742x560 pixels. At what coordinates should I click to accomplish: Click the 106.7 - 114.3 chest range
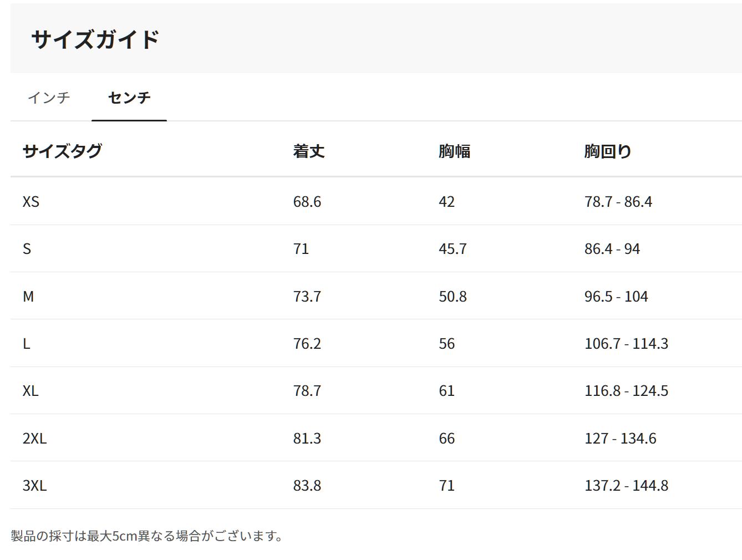pyautogui.click(x=626, y=344)
